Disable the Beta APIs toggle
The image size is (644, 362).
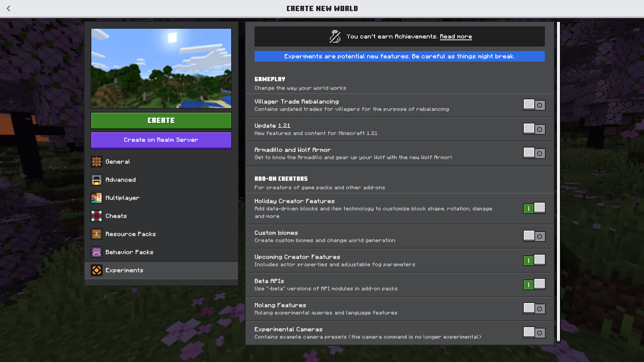534,284
